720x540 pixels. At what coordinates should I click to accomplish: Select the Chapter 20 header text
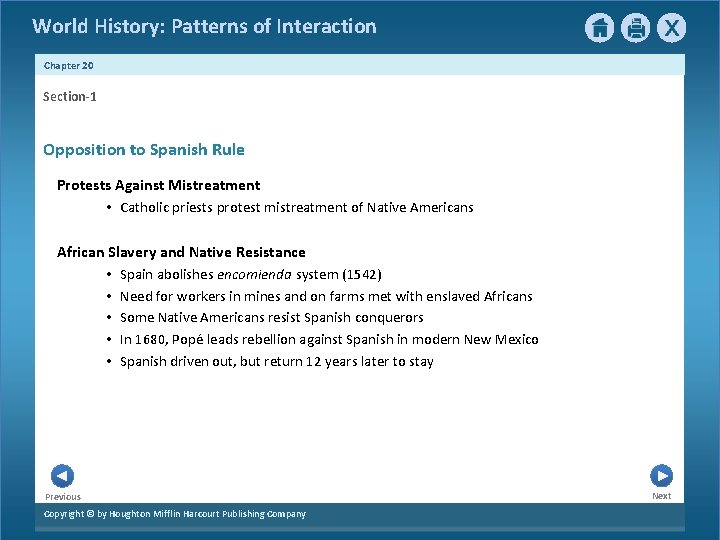(68, 66)
